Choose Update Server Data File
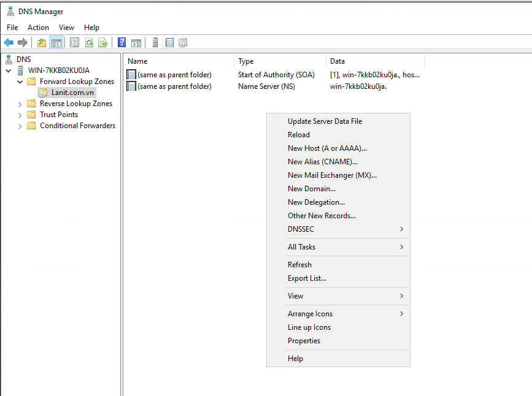The width and height of the screenshot is (532, 396). tap(338, 121)
